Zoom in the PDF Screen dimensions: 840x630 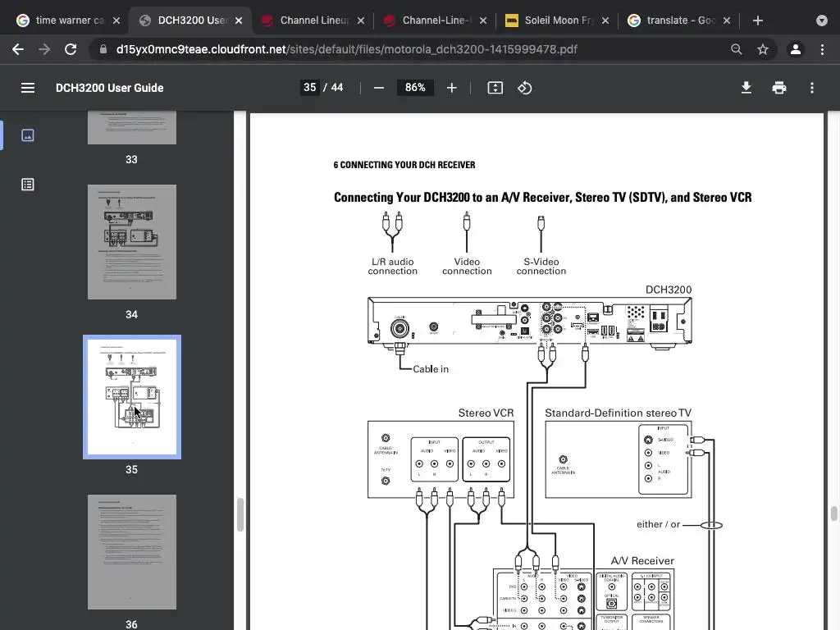point(452,88)
